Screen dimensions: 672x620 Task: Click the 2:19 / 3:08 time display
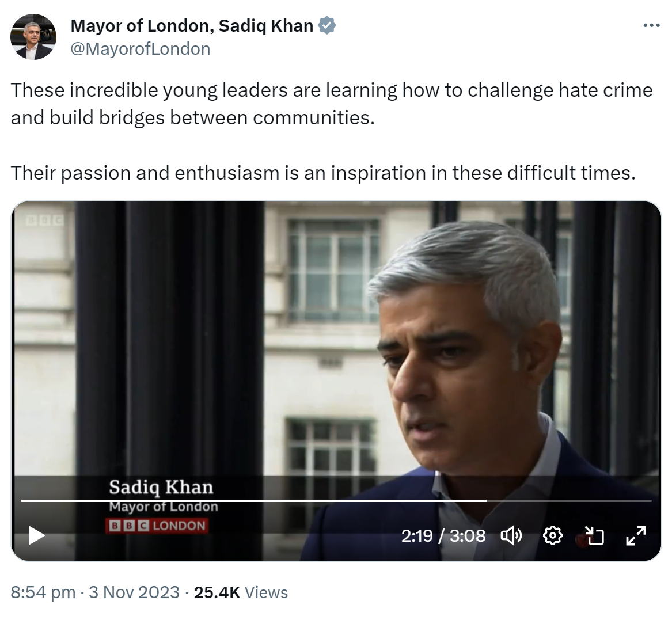(443, 536)
